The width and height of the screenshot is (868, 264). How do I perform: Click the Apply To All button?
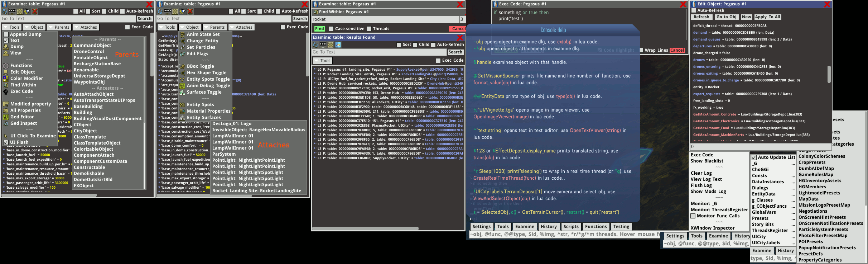point(767,17)
